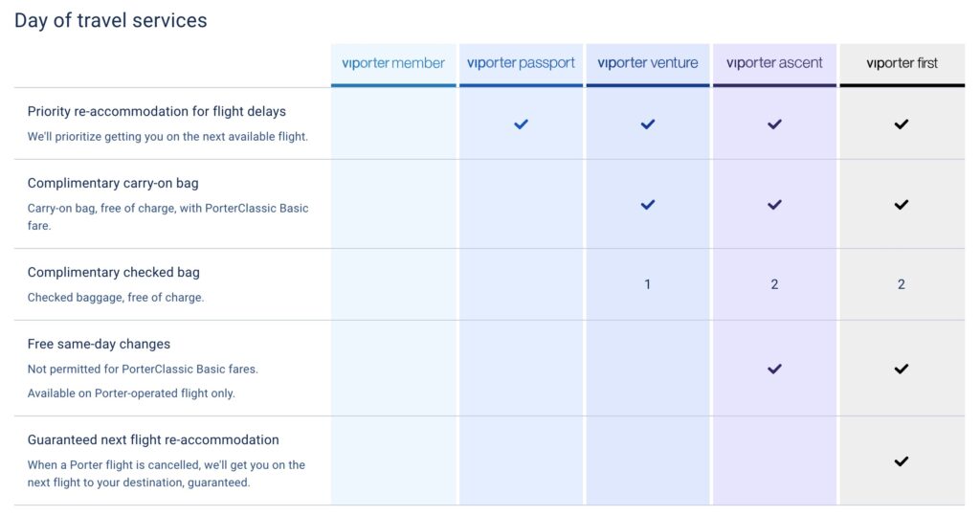Screen dimensions: 980x516
Task: Click Ascent checkmark for complimentary carry-on bag
Action: point(774,205)
